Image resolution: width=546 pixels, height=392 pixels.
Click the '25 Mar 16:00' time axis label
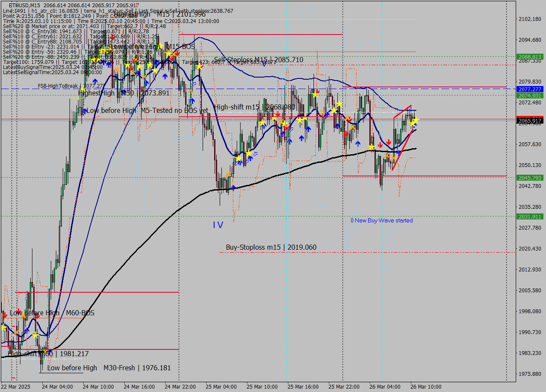click(302, 386)
